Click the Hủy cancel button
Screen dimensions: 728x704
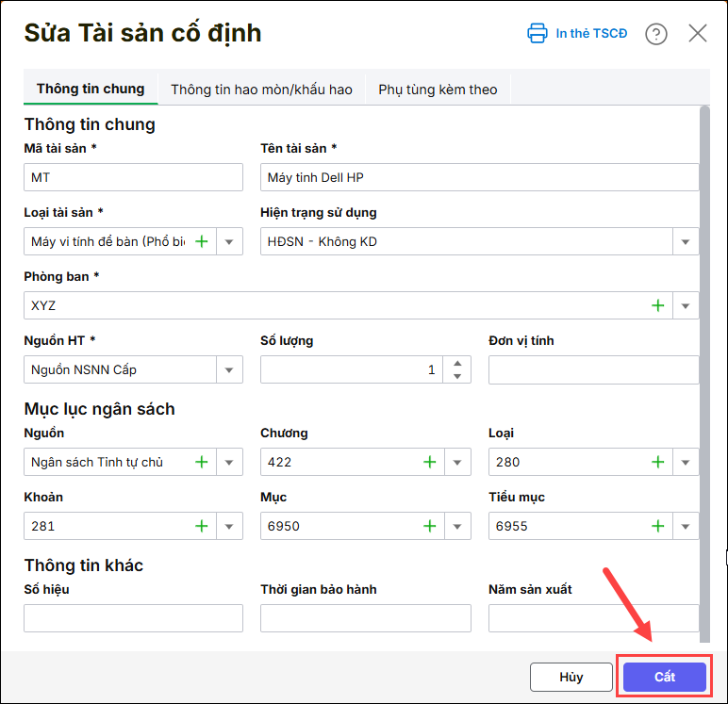(571, 678)
